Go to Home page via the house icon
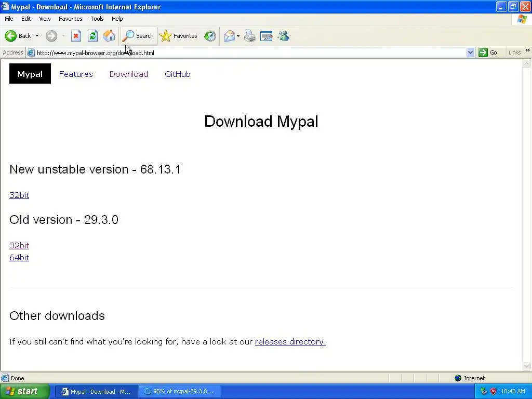This screenshot has width=532, height=399. [109, 36]
